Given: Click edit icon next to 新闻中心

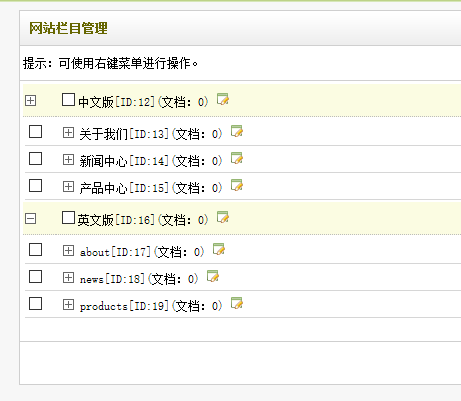Looking at the screenshot, I should 237,158.
